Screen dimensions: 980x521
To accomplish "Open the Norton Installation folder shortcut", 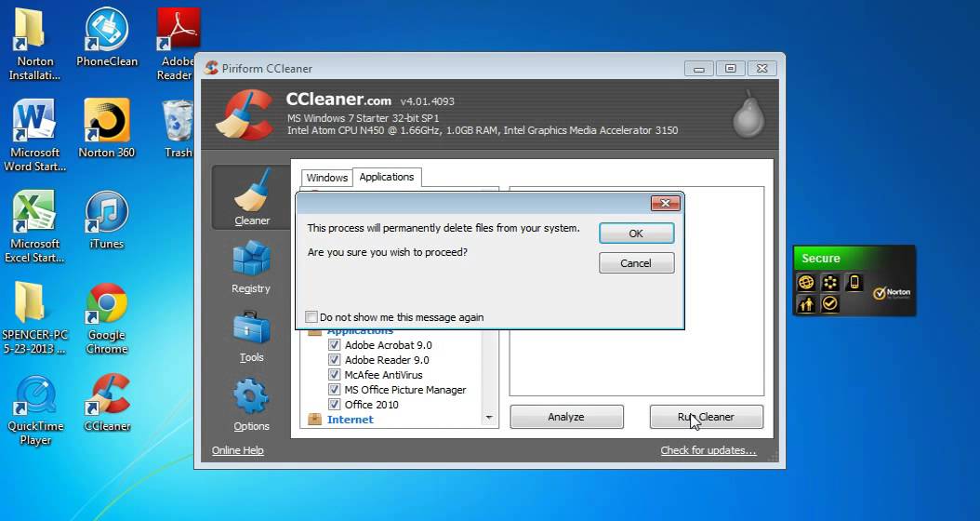I will coord(34,45).
